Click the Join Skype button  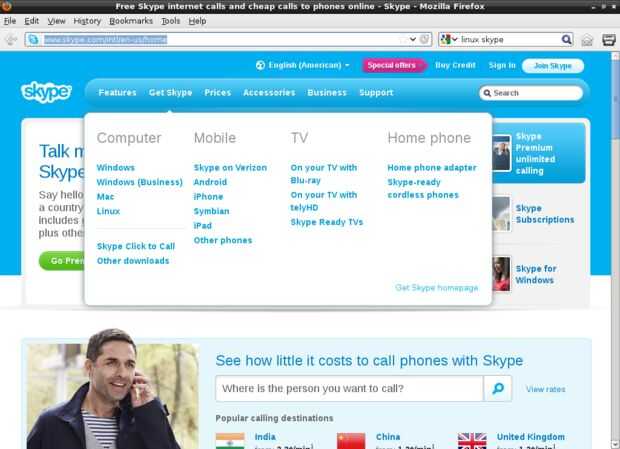(553, 66)
